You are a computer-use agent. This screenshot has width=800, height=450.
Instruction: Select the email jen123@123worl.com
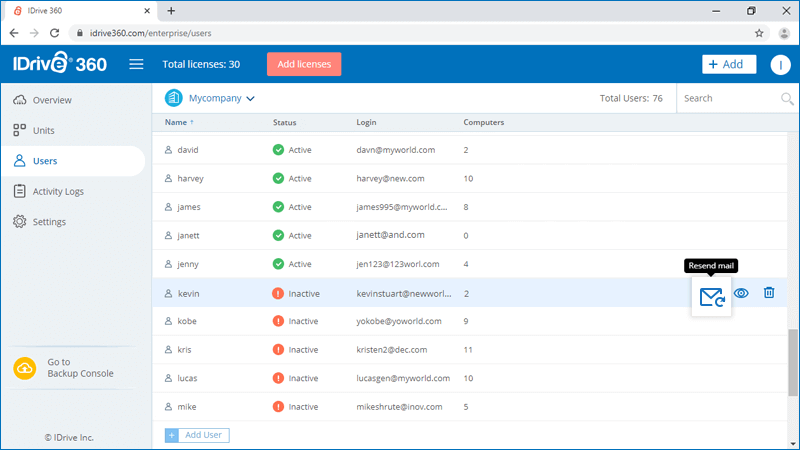(x=397, y=264)
